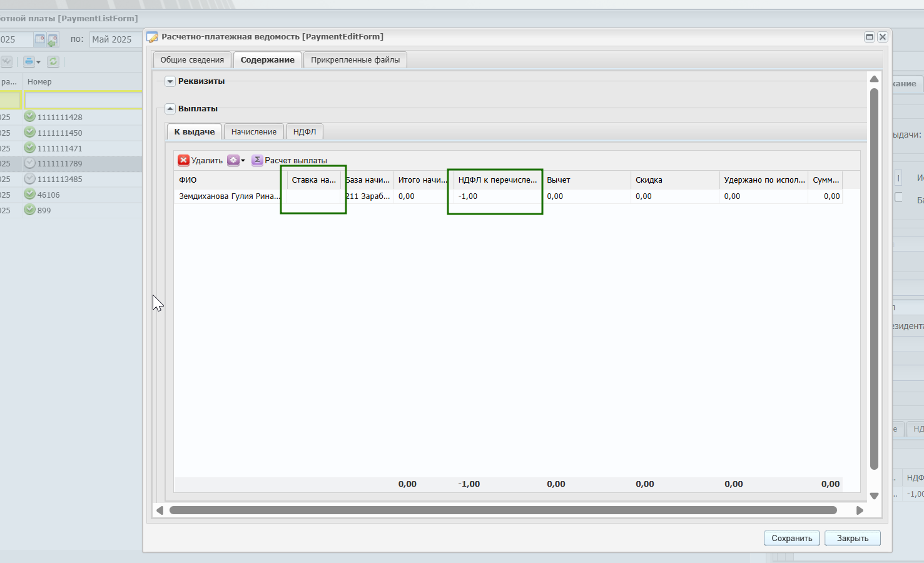Click the Закрыть button
924x563 pixels.
click(853, 538)
